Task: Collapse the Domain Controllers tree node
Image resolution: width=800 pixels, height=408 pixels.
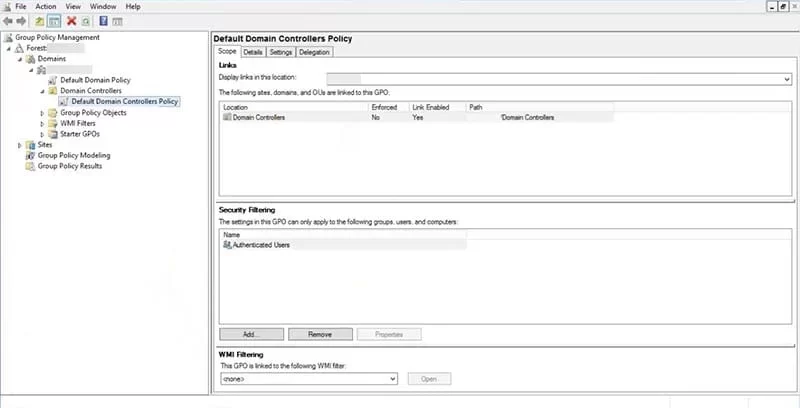Action: 42,90
